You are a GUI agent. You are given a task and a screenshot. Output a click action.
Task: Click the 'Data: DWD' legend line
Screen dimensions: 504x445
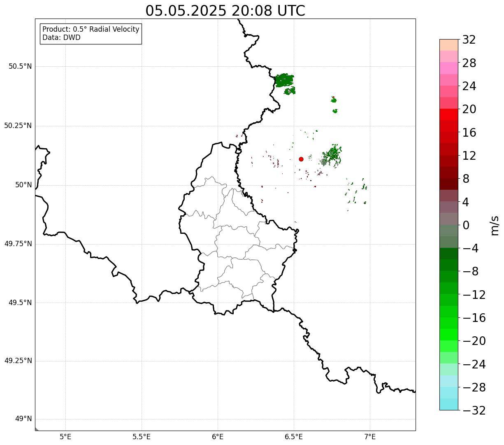coord(61,37)
